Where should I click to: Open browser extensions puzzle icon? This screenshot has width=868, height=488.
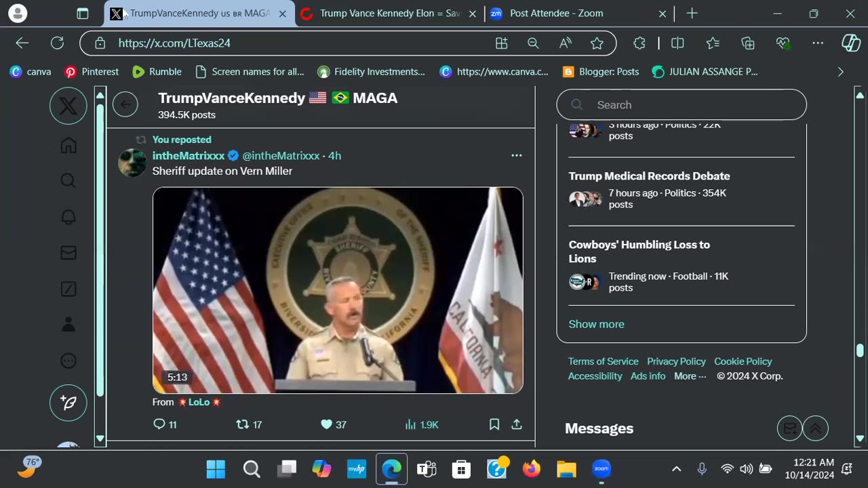pos(639,43)
